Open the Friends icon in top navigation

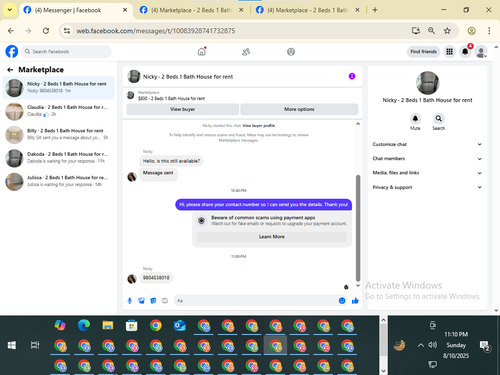(x=246, y=52)
